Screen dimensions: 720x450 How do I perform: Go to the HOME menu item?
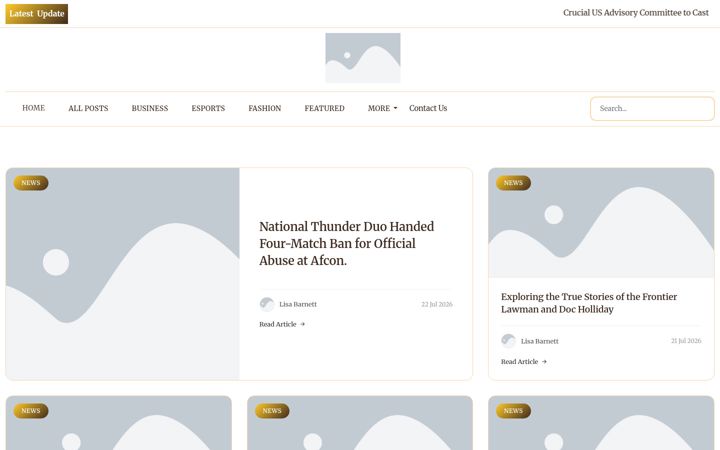click(34, 108)
